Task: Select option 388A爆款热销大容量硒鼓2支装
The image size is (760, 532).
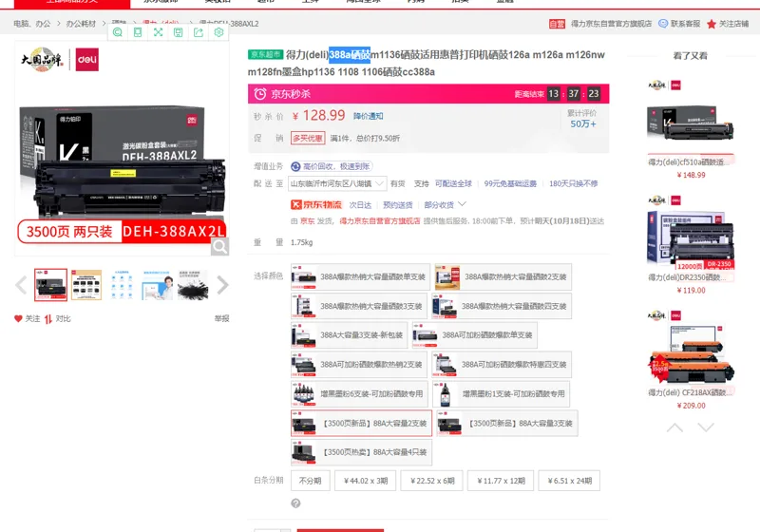Action: [503, 276]
